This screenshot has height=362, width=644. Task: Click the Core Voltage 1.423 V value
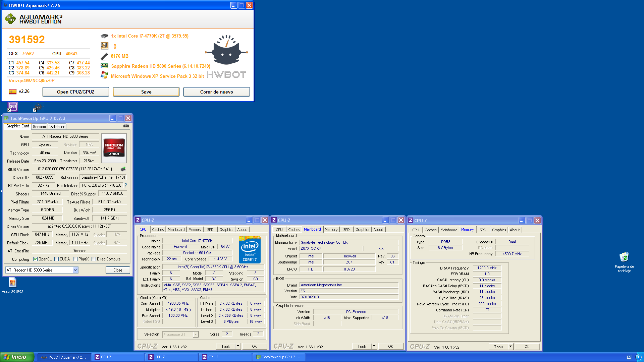click(x=220, y=259)
